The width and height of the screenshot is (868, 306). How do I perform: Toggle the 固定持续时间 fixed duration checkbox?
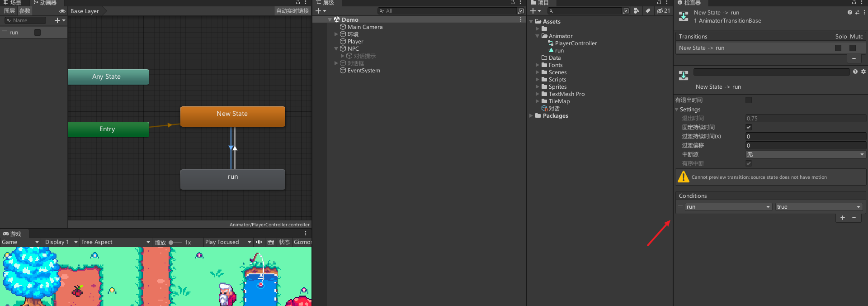click(x=749, y=127)
